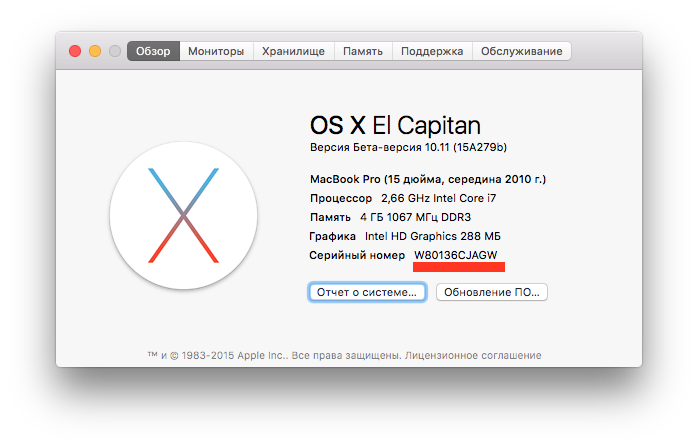Click the greyed-out zoom window button

[x=115, y=51]
